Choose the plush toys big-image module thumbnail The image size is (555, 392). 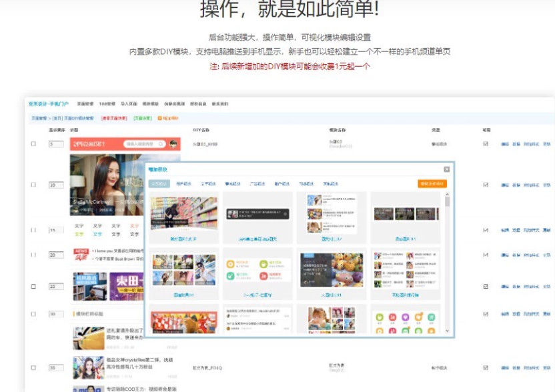point(332,270)
